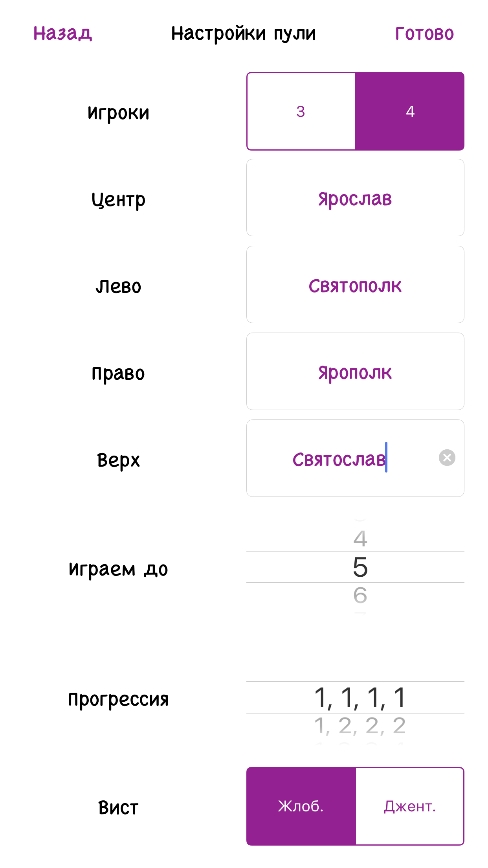This screenshot has width=488, height=868.
Task: Confirm progression 1, 1, 1, 1
Action: pos(359,699)
